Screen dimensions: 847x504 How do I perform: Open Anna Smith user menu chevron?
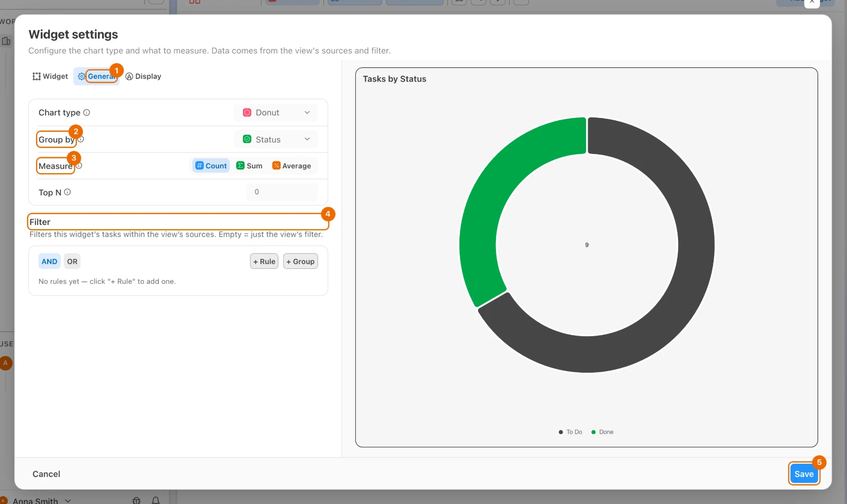[x=68, y=500]
